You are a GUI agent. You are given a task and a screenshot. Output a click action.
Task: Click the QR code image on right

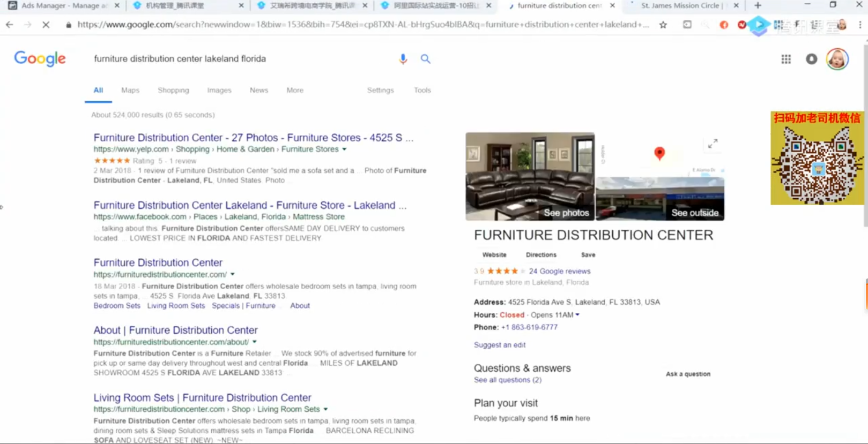[x=817, y=164]
